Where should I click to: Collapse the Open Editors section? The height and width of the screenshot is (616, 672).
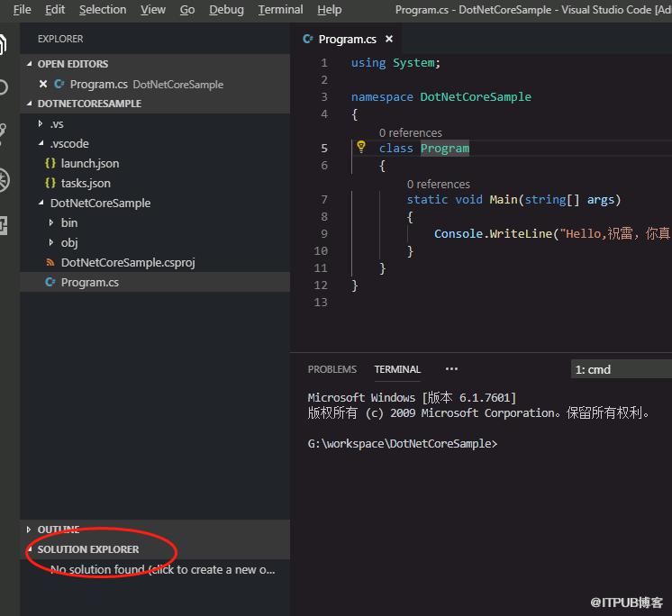pos(29,64)
